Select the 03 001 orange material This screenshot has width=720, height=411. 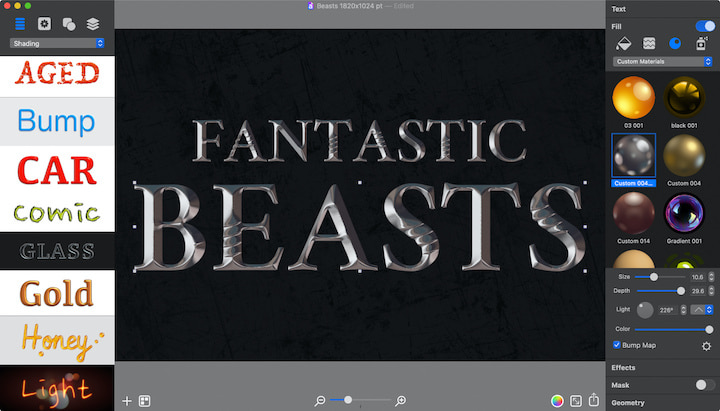point(634,97)
